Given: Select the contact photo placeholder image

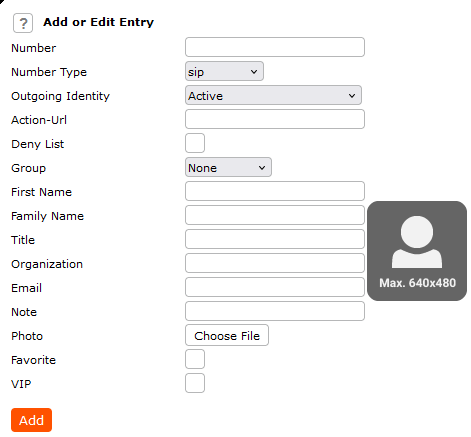Looking at the screenshot, I should click(417, 251).
